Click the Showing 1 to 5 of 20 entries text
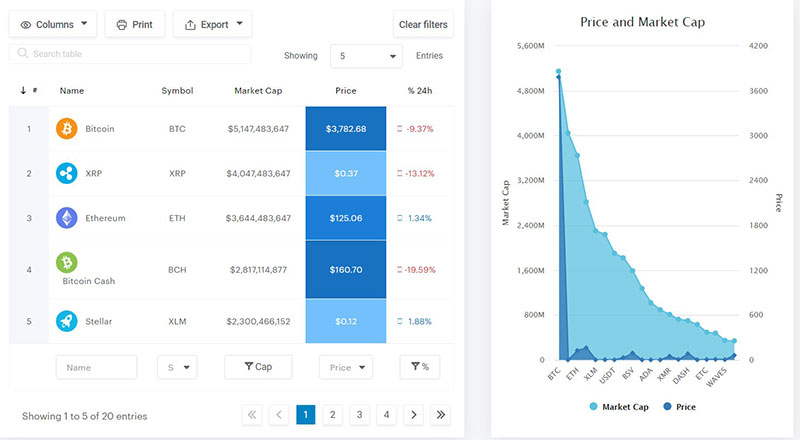This screenshot has height=440, width=800. (x=85, y=416)
